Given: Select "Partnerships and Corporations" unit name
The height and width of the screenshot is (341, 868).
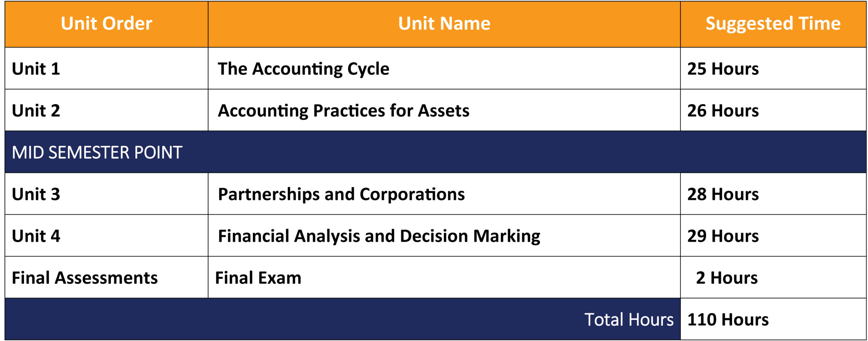Looking at the screenshot, I should [x=341, y=194].
